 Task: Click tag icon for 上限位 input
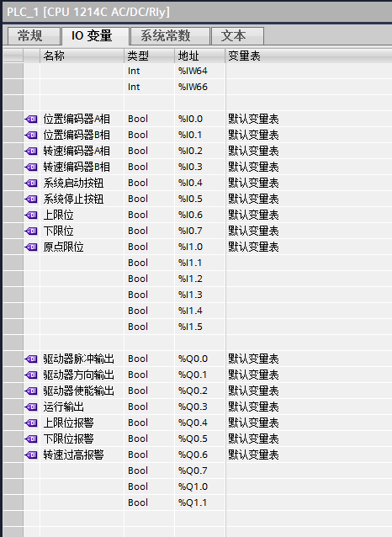31,215
